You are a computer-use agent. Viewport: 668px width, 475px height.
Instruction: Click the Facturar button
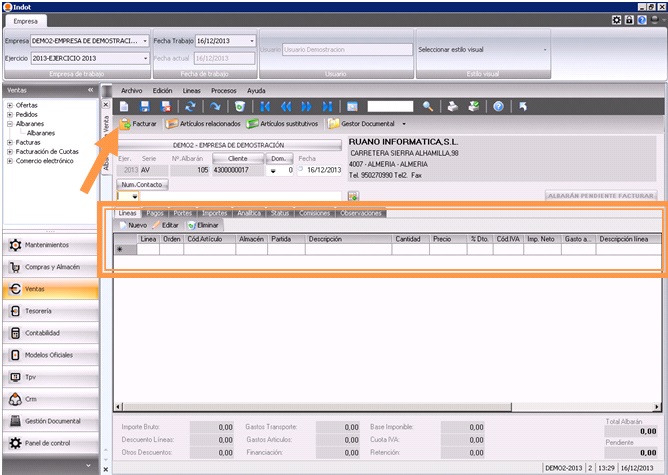pos(139,124)
